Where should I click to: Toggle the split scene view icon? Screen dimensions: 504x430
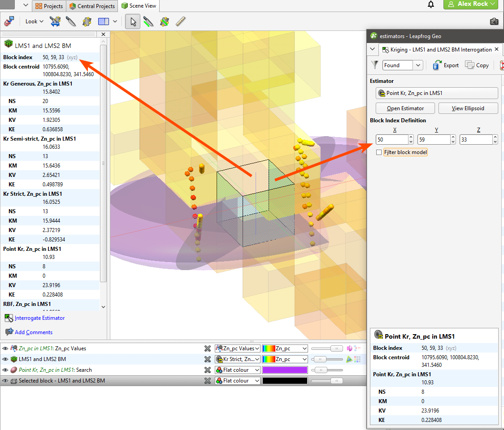click(x=104, y=21)
